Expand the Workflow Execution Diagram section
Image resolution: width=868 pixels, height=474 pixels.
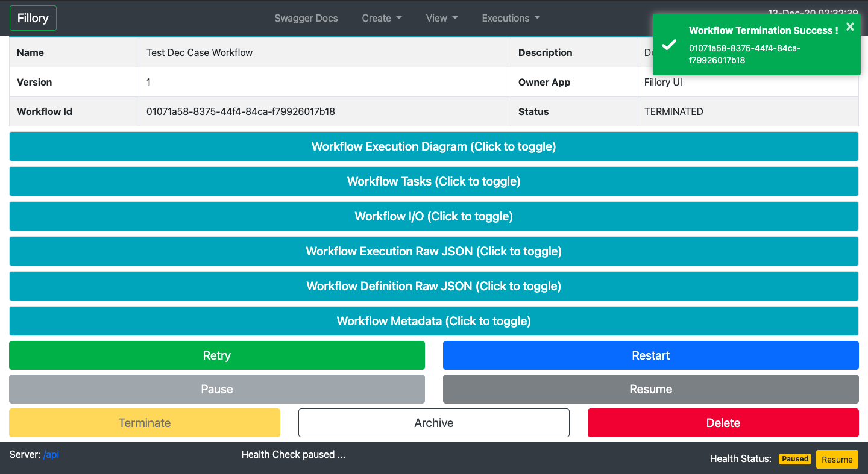coord(433,146)
